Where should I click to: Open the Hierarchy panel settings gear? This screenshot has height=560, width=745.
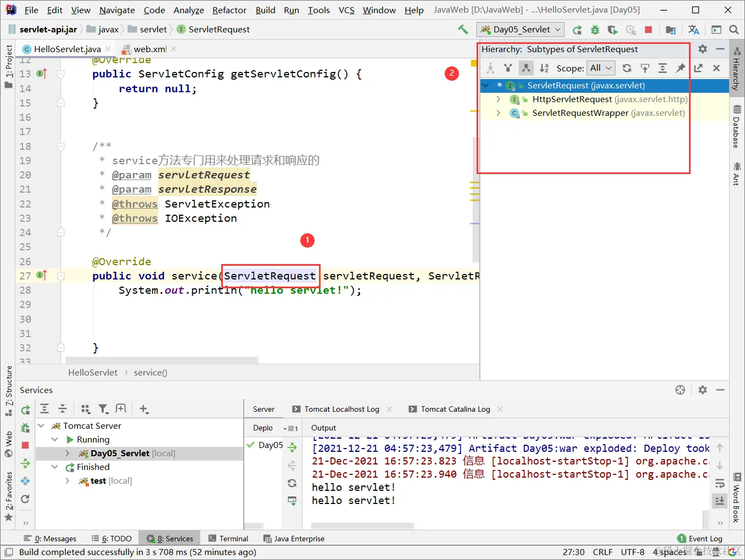tap(703, 49)
